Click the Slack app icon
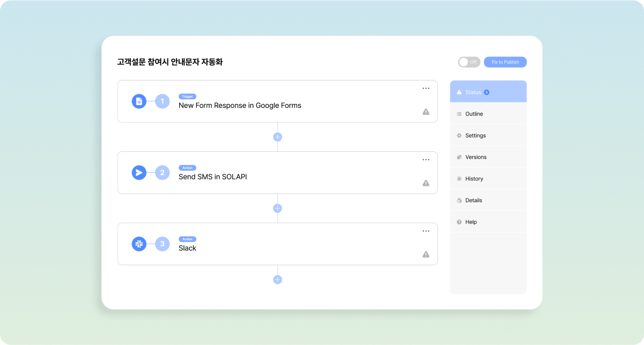 (139, 244)
